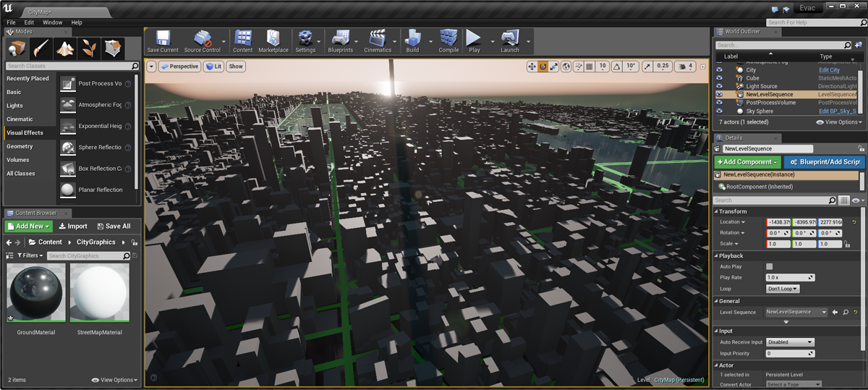The image size is (868, 390).
Task: Select the rotate gizmo tool in the viewport
Action: click(x=542, y=67)
